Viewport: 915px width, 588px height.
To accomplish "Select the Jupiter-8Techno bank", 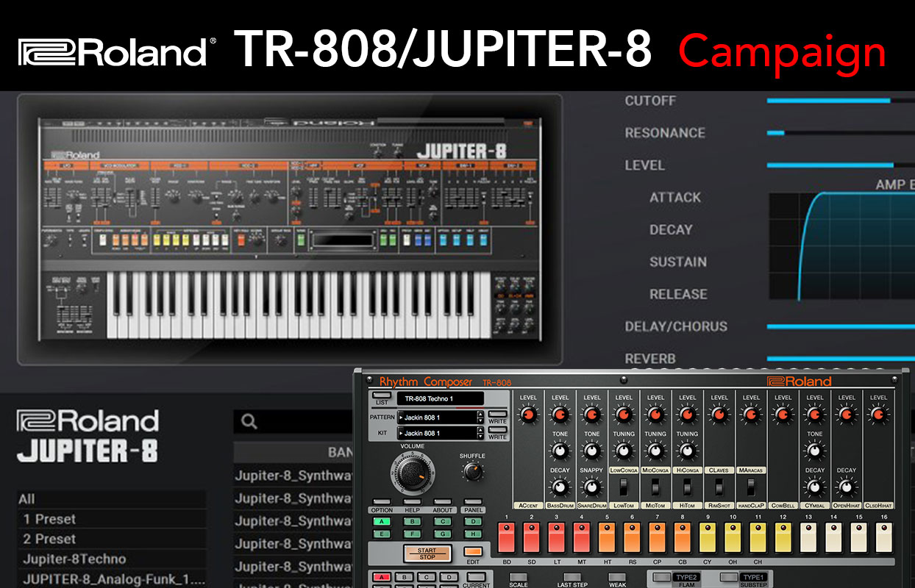I will tap(112, 559).
